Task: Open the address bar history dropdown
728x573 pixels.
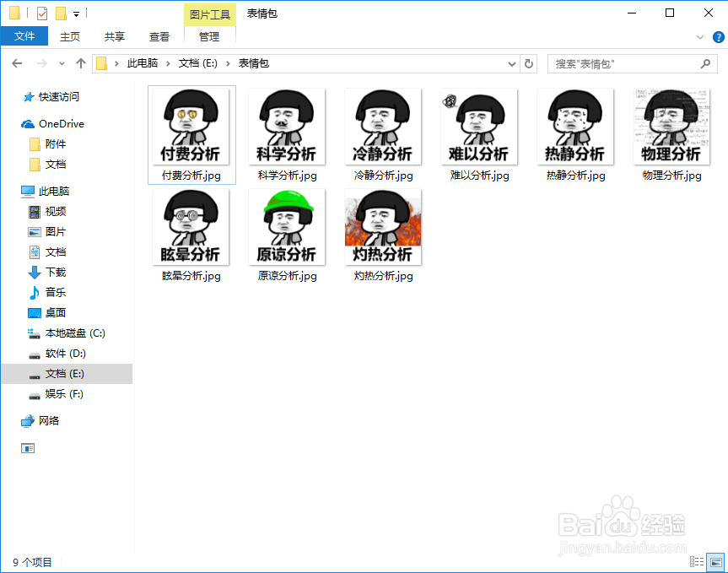Action: (512, 63)
